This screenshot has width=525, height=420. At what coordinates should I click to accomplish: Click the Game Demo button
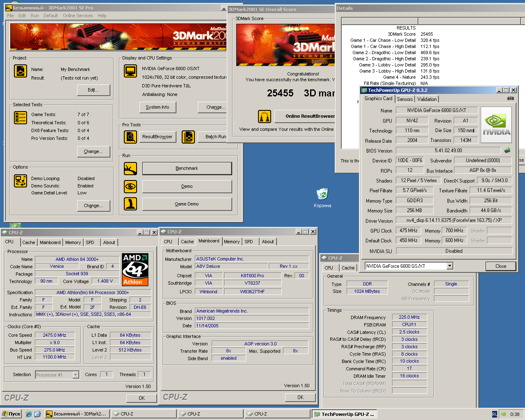(187, 204)
